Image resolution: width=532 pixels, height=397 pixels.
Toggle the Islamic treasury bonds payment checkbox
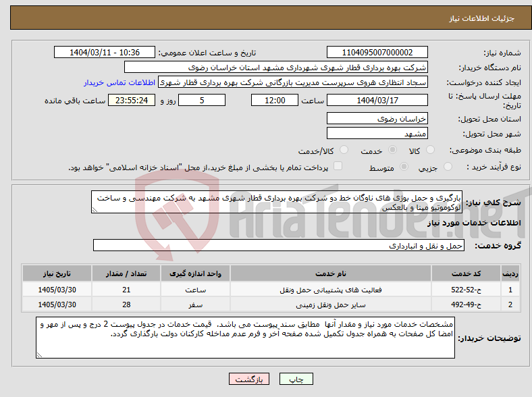[x=338, y=165]
